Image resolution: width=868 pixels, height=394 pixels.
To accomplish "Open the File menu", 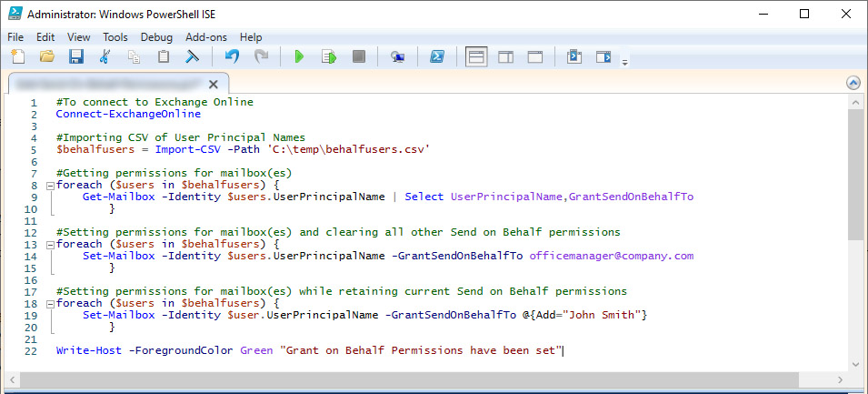I will (x=15, y=37).
